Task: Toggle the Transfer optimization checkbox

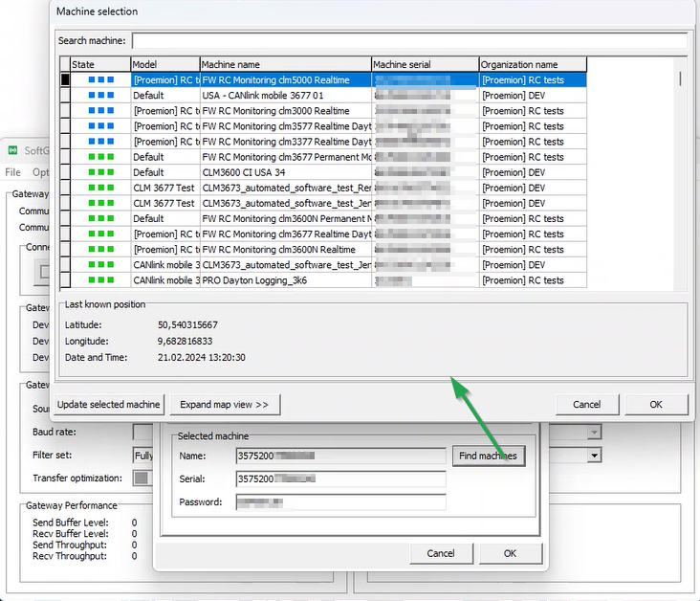Action: point(142,478)
